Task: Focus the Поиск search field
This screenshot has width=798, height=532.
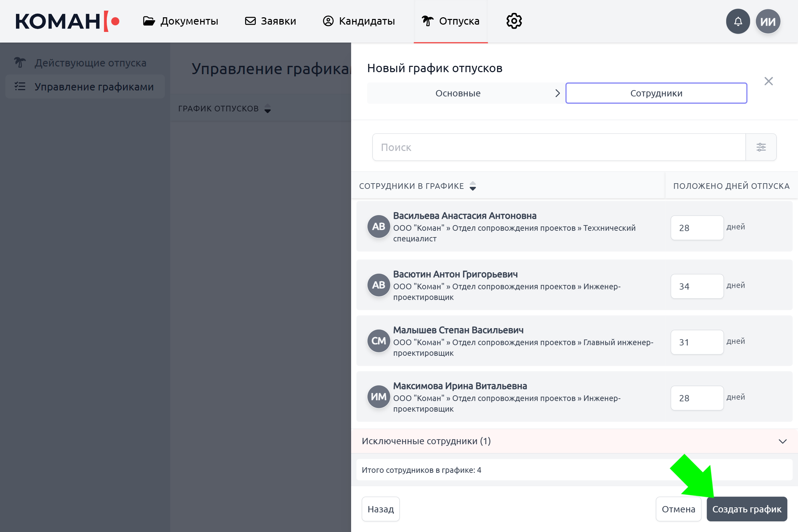Action: pos(559,147)
